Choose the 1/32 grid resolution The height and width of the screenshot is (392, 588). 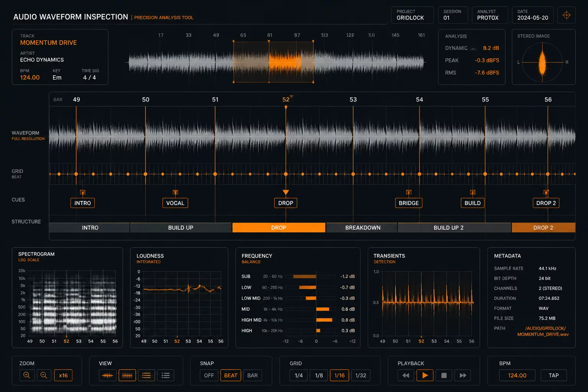pos(361,375)
